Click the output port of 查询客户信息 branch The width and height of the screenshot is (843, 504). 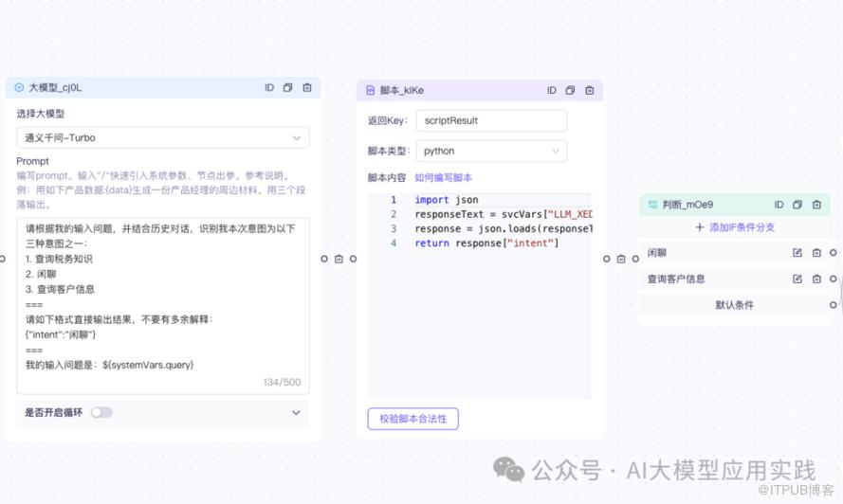pos(833,279)
